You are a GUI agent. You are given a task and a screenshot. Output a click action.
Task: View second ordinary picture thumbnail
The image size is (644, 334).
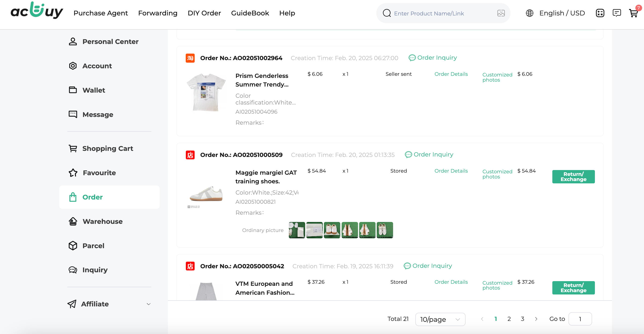click(x=314, y=230)
